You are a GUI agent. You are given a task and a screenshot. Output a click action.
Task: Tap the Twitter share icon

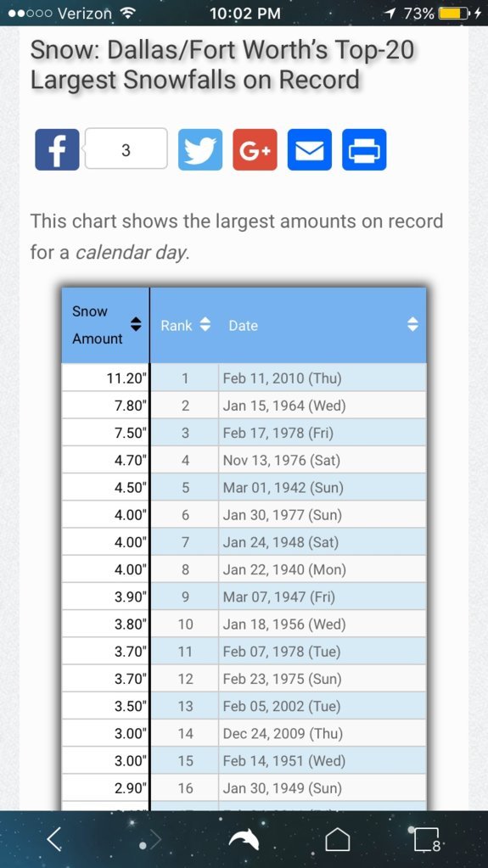(x=200, y=149)
